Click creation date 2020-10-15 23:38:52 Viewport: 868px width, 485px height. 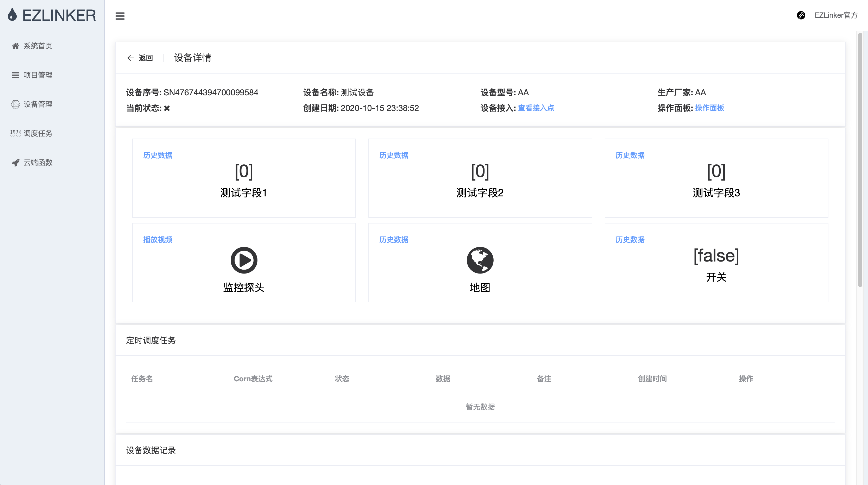coord(380,108)
